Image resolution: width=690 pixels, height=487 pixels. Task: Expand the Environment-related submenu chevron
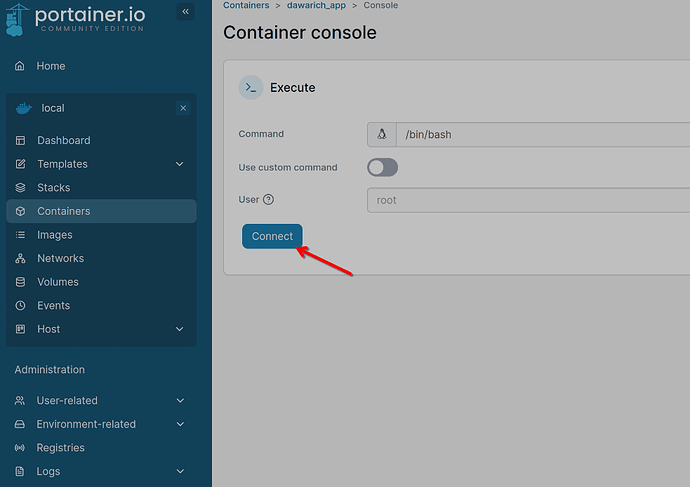(x=180, y=424)
